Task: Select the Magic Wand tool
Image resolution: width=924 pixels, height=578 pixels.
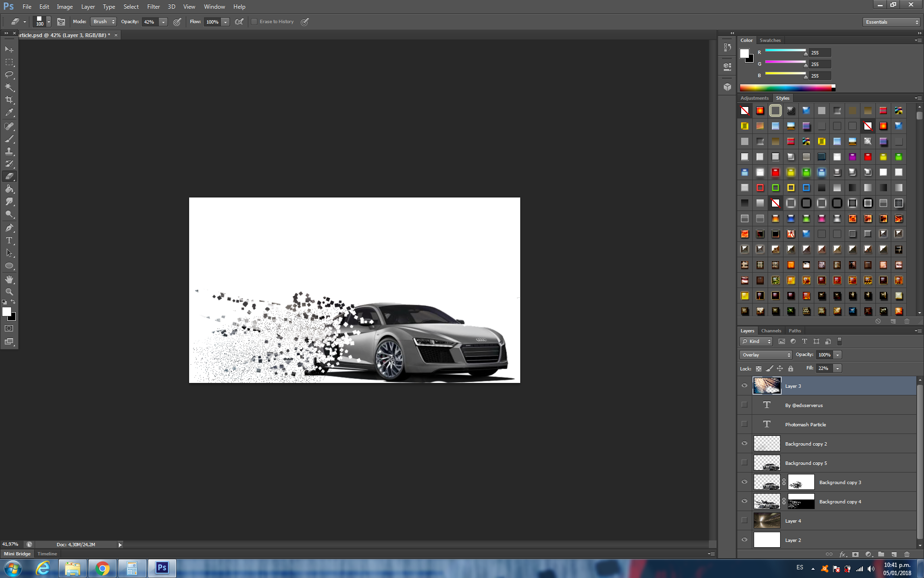Action: [9, 87]
